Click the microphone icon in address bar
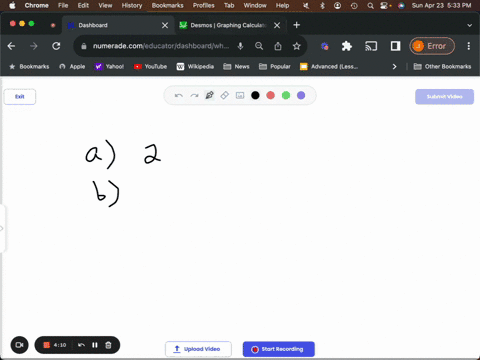 pyautogui.click(x=240, y=46)
